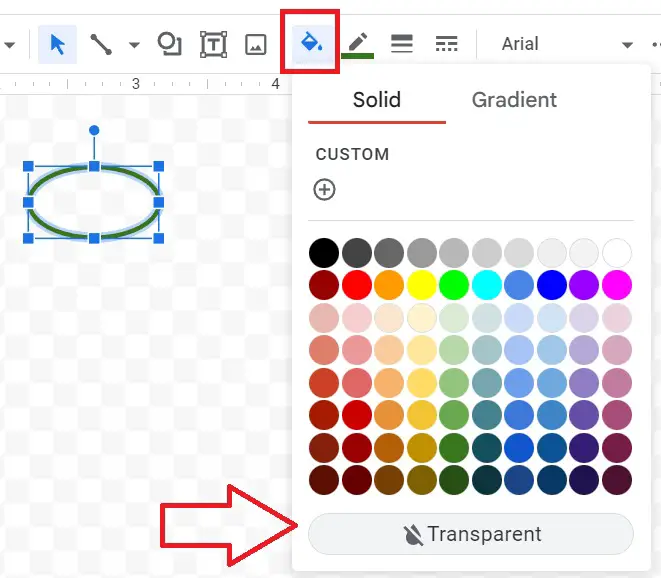Choose the cyan swatch
The image size is (661, 578).
pos(486,285)
